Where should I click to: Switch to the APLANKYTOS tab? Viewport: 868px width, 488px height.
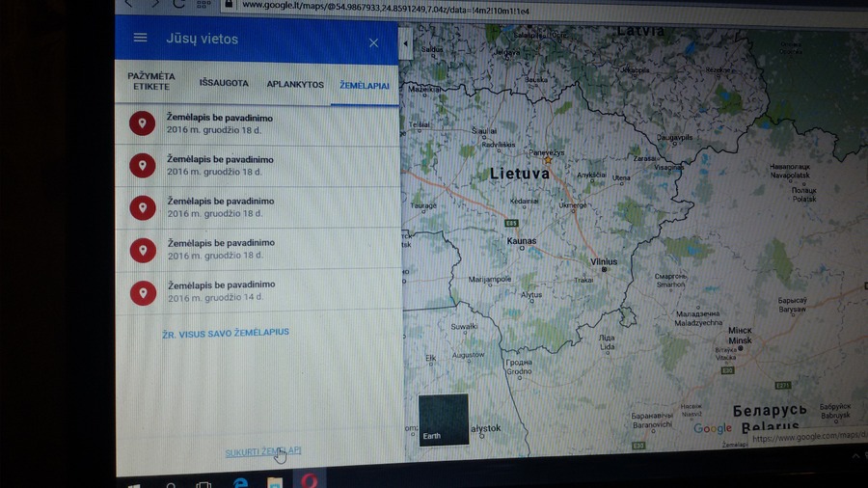point(295,85)
